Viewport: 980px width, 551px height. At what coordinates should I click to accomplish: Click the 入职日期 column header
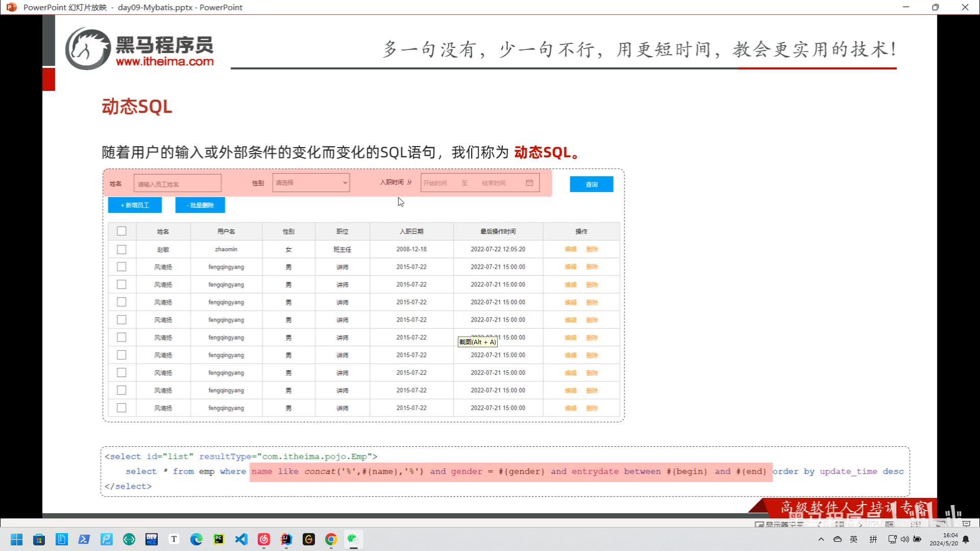411,232
